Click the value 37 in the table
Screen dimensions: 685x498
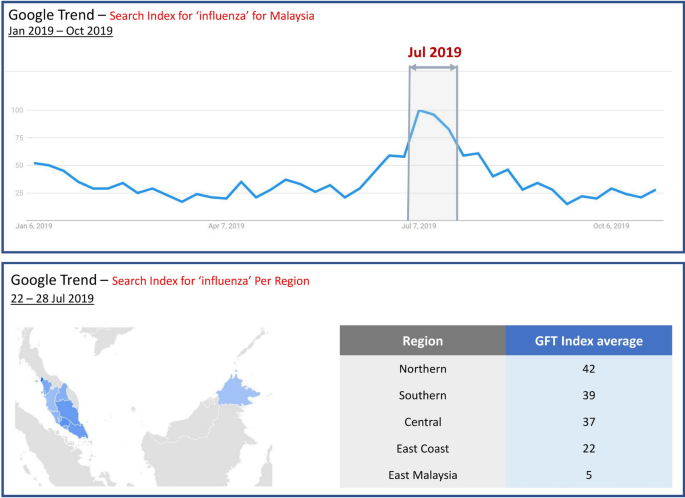(x=588, y=422)
